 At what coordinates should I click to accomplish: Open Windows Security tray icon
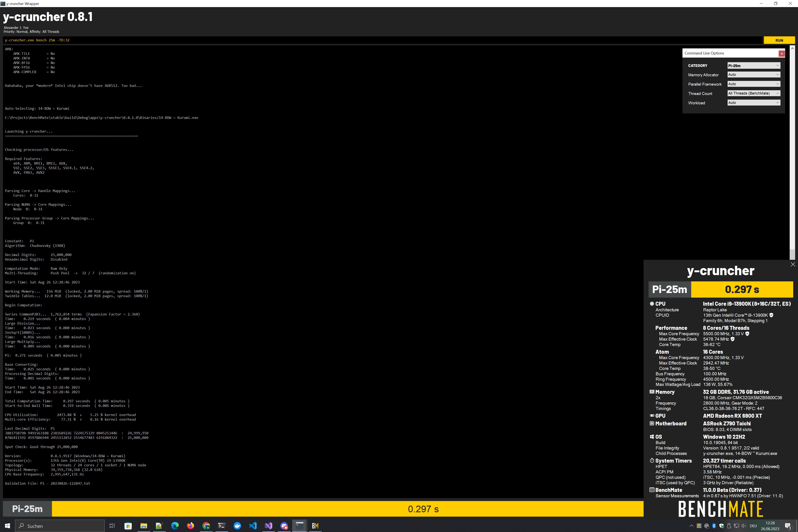click(x=721, y=526)
